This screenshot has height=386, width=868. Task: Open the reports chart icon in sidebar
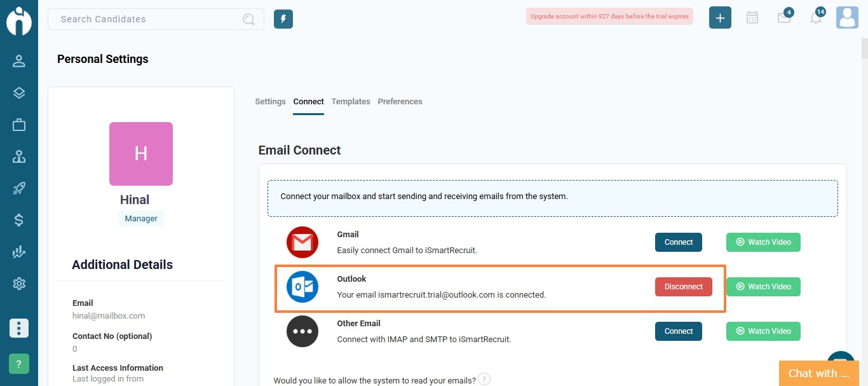point(19,252)
